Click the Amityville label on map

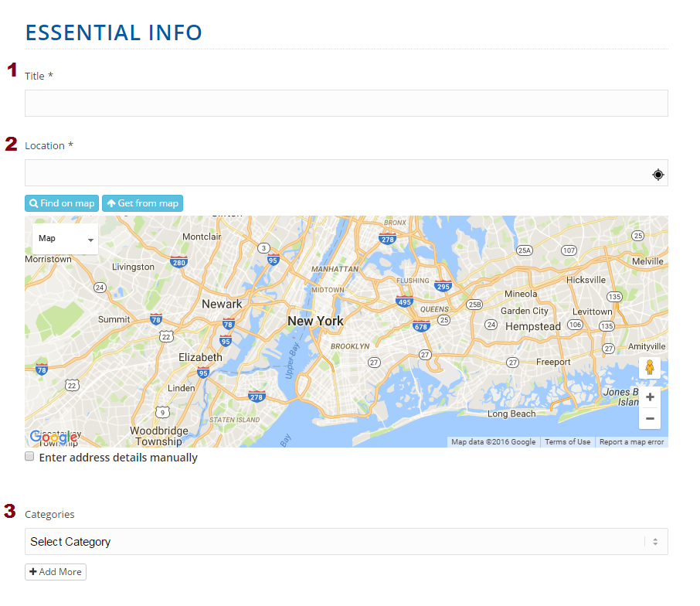pos(647,346)
